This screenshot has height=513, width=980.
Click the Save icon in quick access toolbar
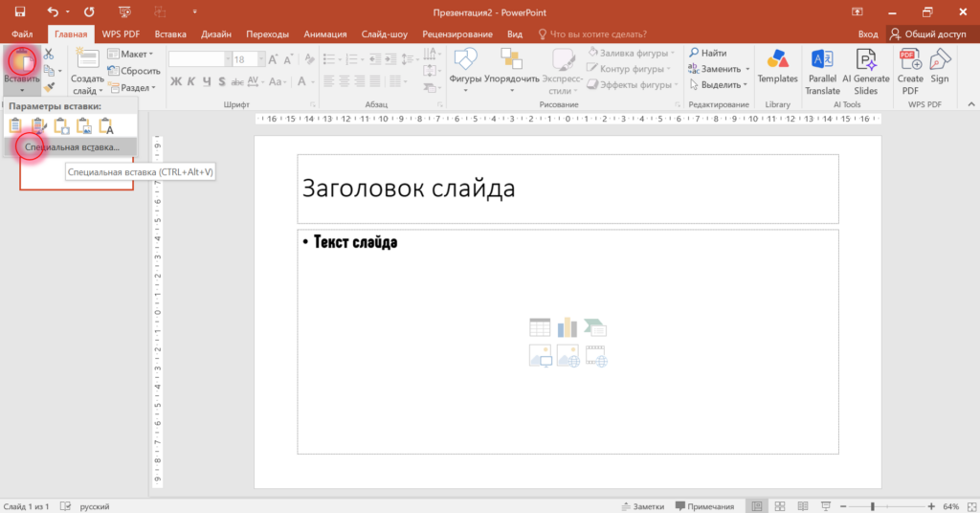(20, 11)
